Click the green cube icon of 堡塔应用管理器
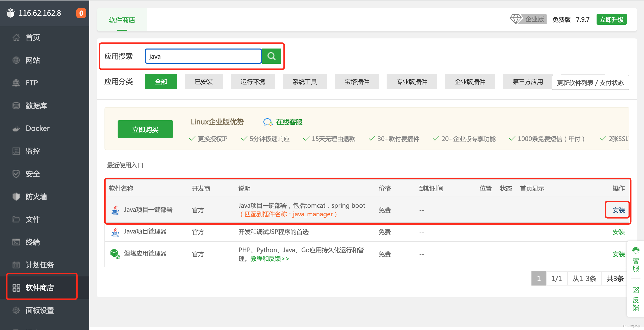This screenshot has height=330, width=644. click(115, 254)
